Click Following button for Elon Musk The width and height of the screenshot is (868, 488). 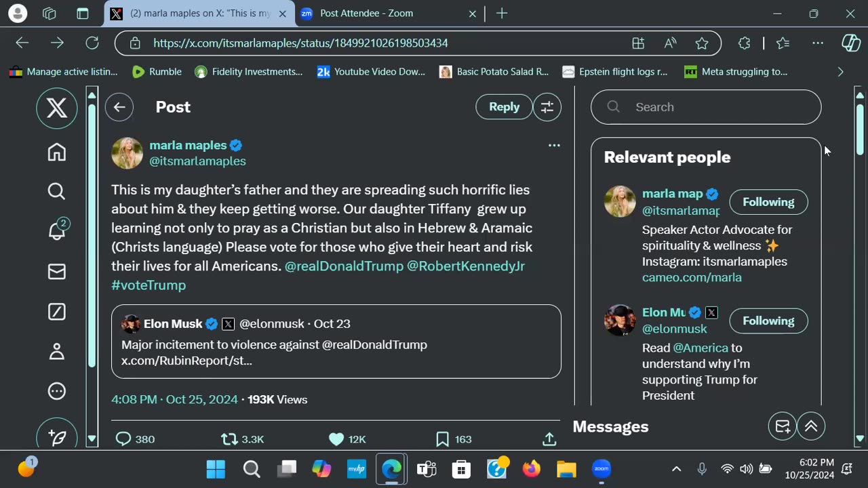pos(768,321)
